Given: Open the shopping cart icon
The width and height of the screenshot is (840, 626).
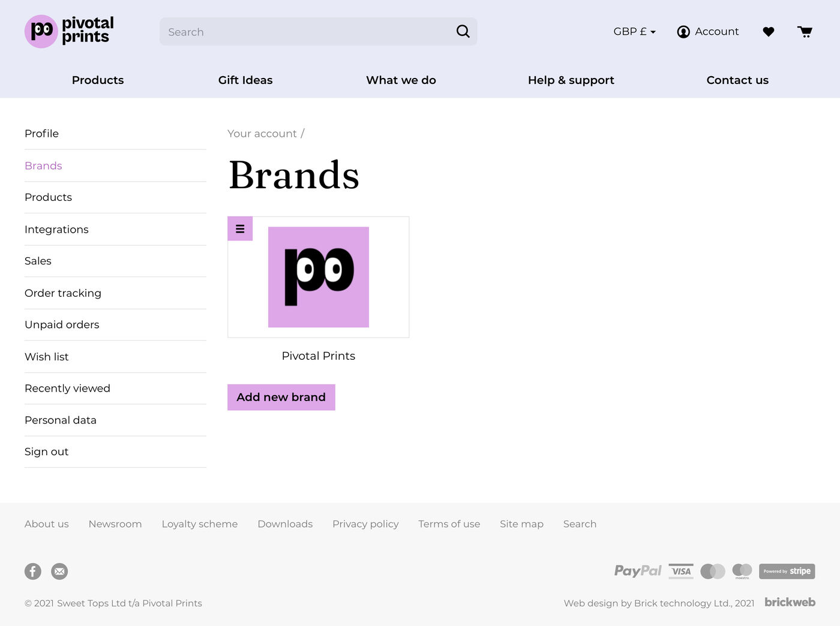Looking at the screenshot, I should [805, 32].
